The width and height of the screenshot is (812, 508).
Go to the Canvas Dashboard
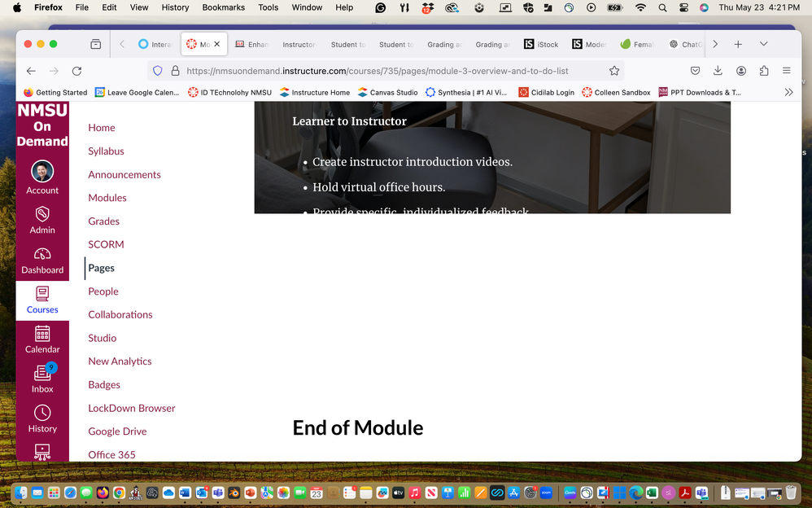point(42,261)
